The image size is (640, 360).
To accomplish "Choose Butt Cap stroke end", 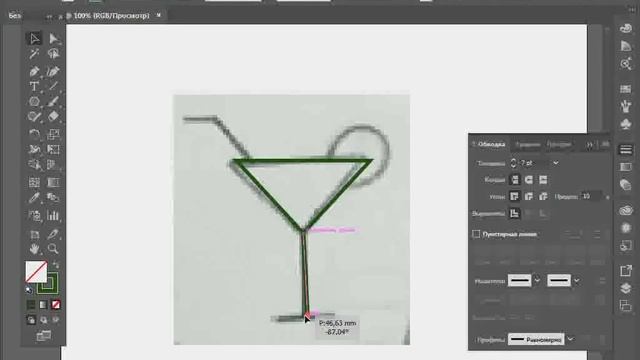I will pos(515,180).
